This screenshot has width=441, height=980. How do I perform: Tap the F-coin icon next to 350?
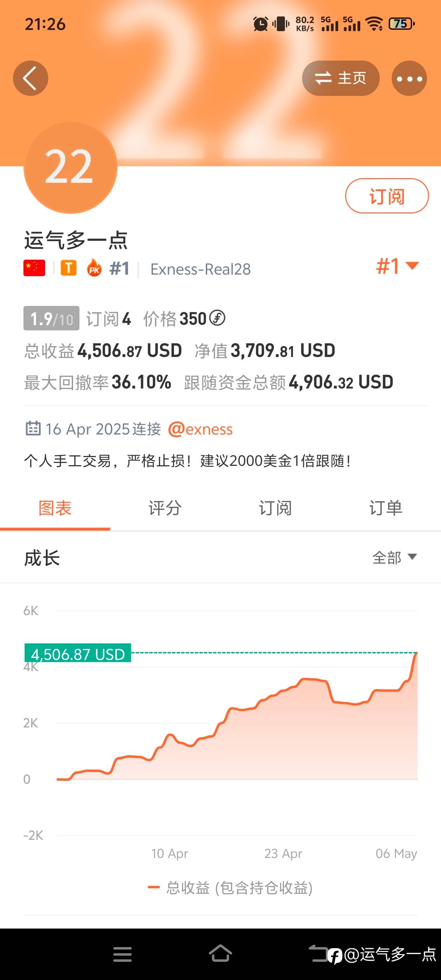(x=217, y=318)
